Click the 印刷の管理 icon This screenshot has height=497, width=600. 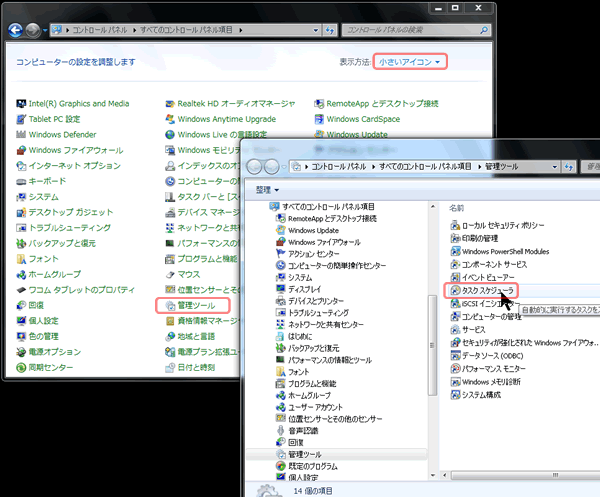click(455, 238)
